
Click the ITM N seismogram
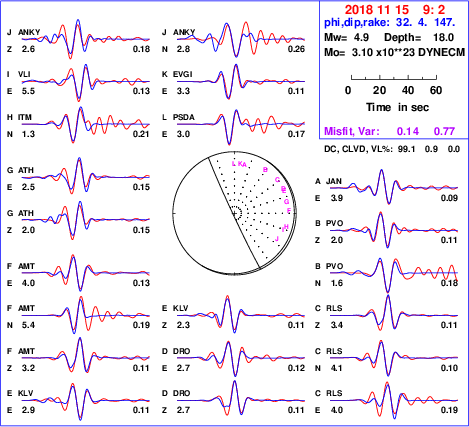[x=86, y=124]
